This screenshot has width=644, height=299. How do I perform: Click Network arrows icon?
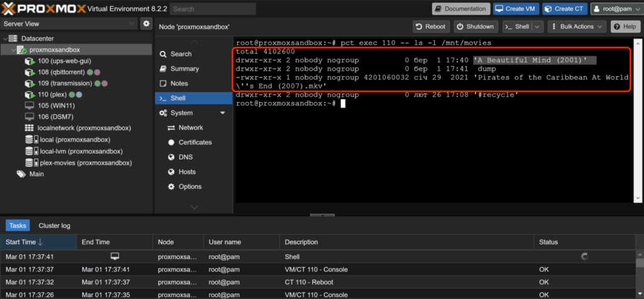coord(171,128)
